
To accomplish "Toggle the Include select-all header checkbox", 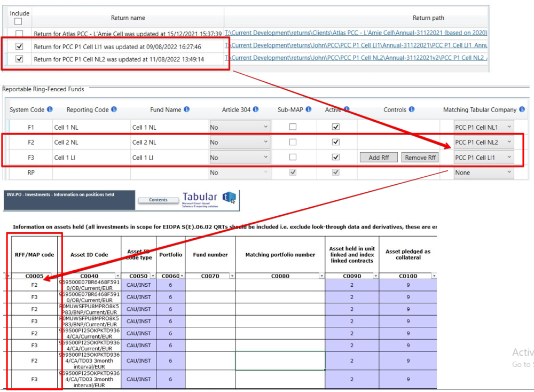I will click(x=17, y=22).
